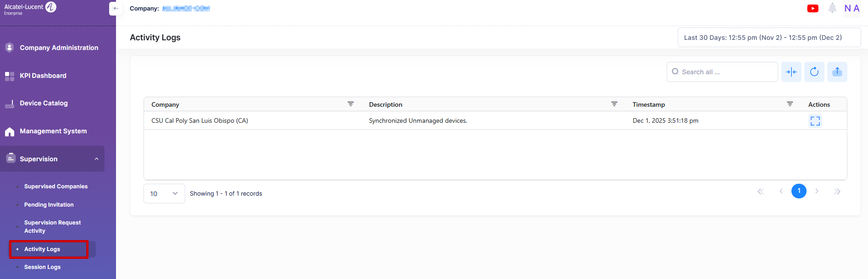This screenshot has height=279, width=868.
Task: Select page 1 in pagination
Action: pos(799,191)
